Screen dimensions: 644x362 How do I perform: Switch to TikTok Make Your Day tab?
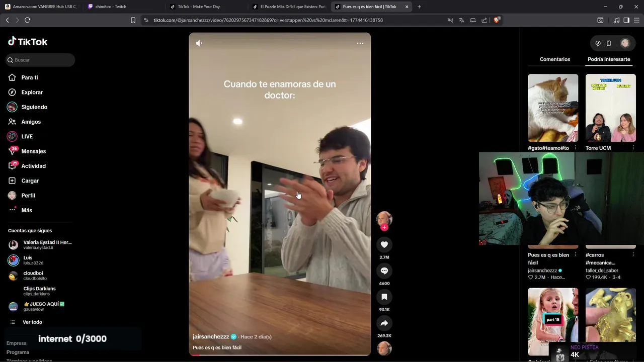click(206, 7)
